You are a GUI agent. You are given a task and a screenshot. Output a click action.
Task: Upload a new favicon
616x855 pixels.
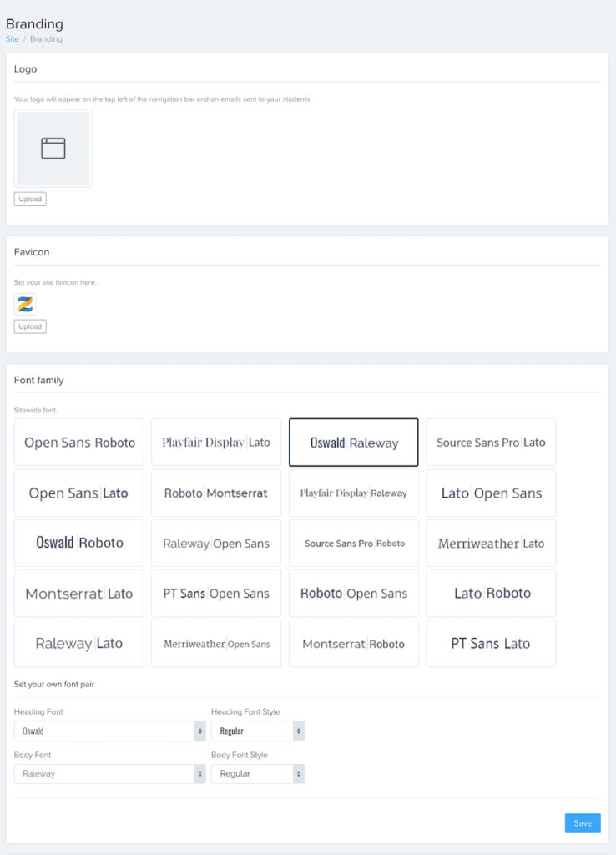point(30,326)
